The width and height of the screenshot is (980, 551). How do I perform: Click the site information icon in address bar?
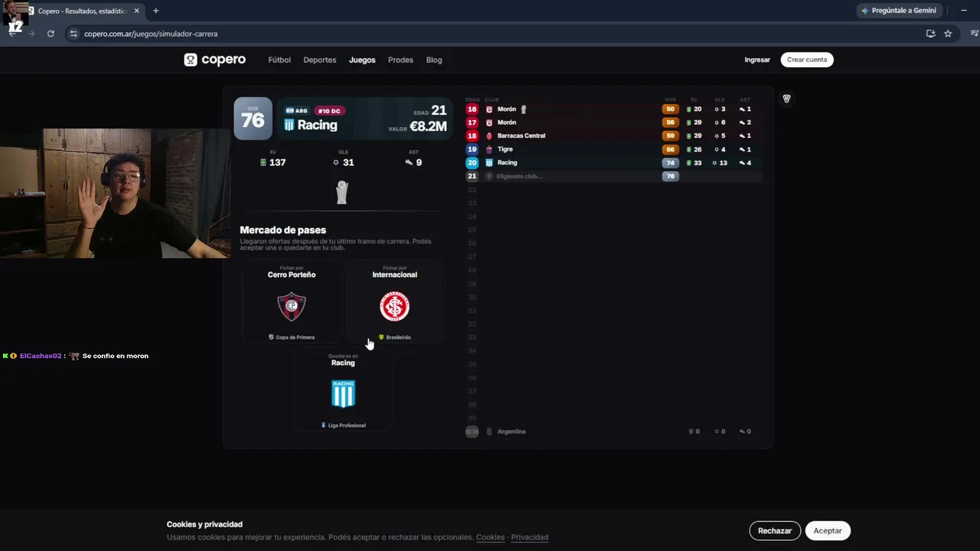tap(73, 34)
